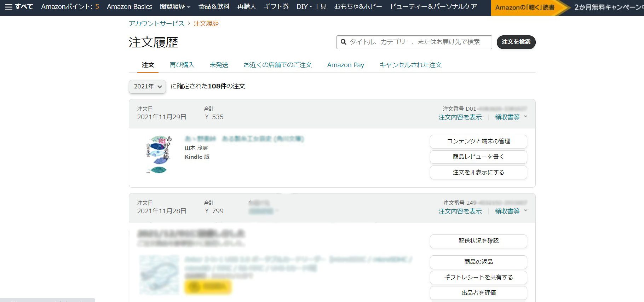
Task: Click the yellow button under the card reader
Action: 208,287
